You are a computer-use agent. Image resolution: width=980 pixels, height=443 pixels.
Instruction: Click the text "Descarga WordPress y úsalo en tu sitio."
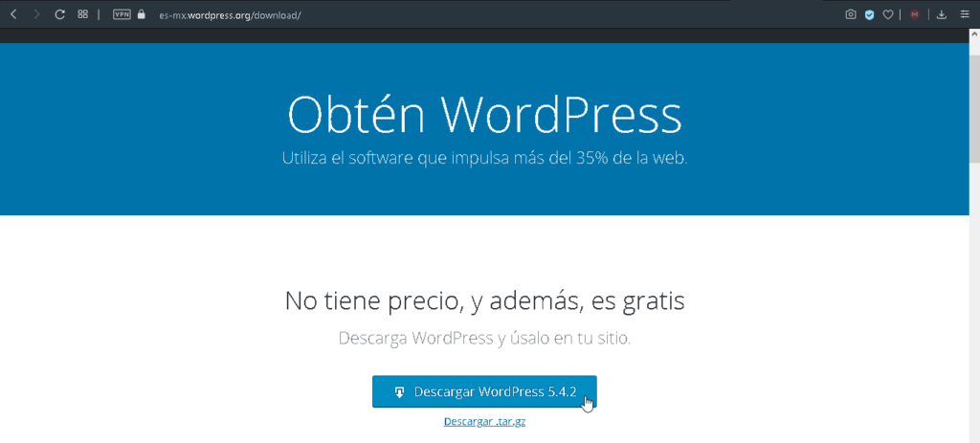click(484, 338)
